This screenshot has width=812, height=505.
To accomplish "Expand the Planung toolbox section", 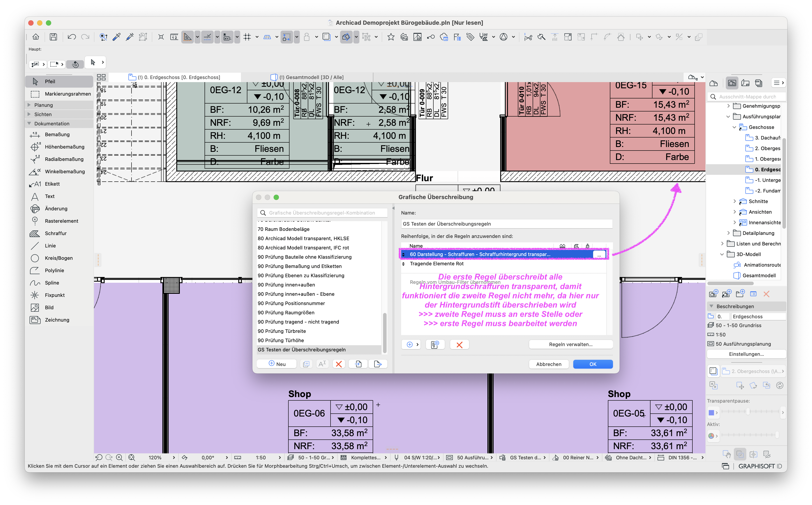I will click(29, 105).
